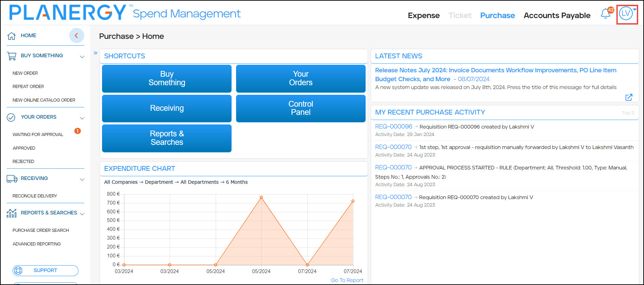The height and width of the screenshot is (285, 644).
Task: Open Reconcile Delivery in sidebar
Action: tap(35, 196)
